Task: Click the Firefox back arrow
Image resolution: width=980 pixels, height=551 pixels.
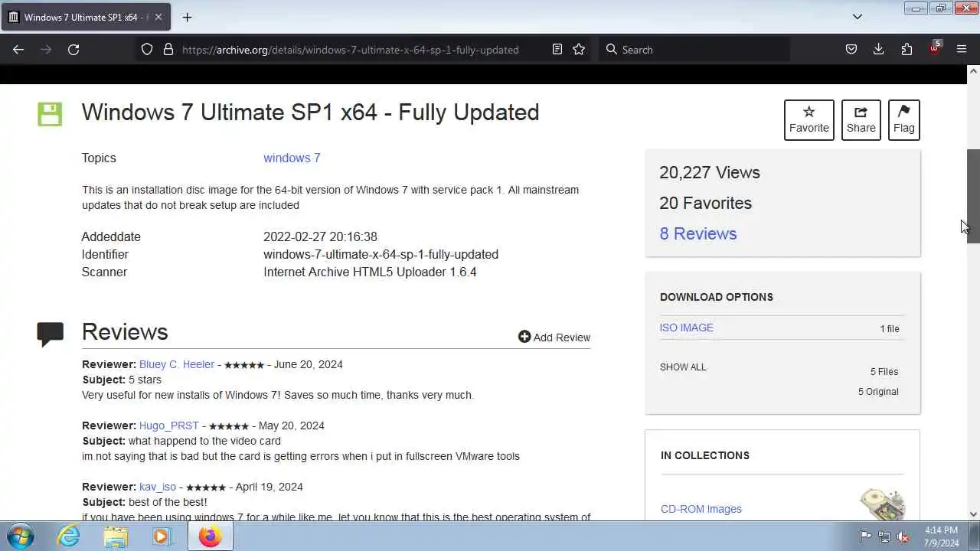Action: point(18,49)
